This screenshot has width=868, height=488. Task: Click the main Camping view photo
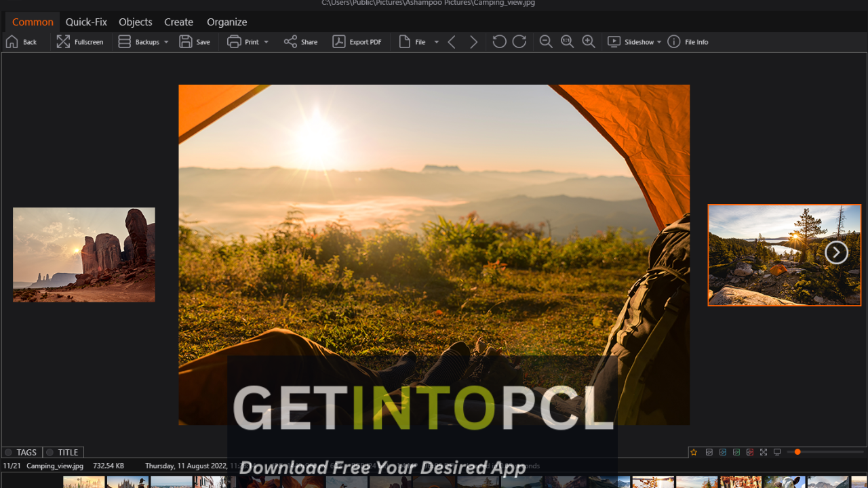coord(434,255)
